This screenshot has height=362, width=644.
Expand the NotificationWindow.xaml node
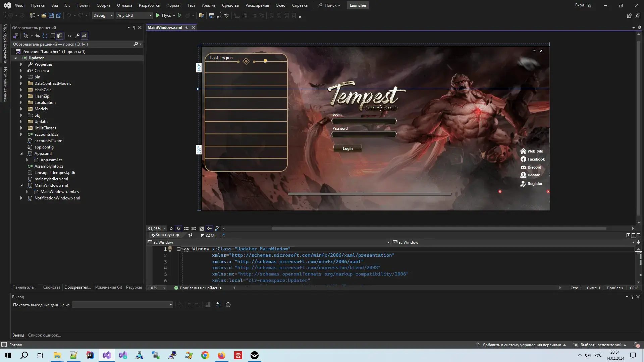21,198
